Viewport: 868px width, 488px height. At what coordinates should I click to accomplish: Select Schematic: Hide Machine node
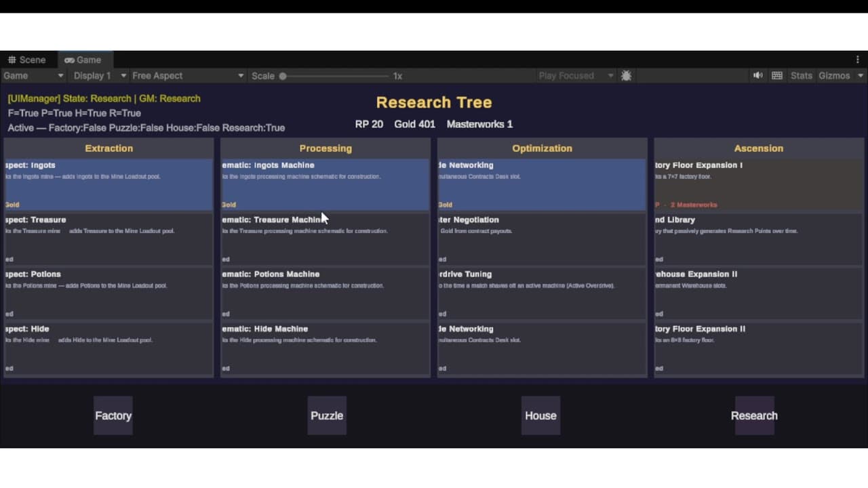pos(325,348)
